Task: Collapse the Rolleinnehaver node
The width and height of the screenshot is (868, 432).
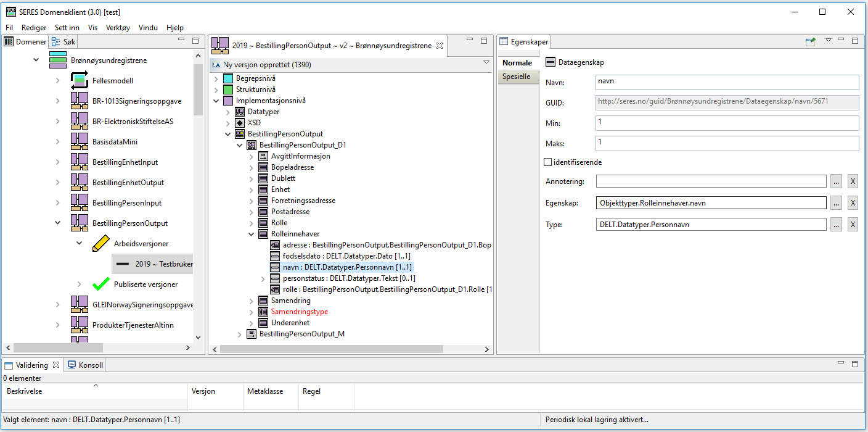Action: coord(252,234)
